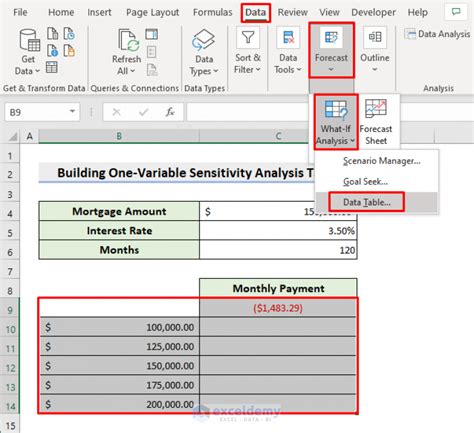Open the Data Tools icon
474x433 pixels.
point(288,37)
